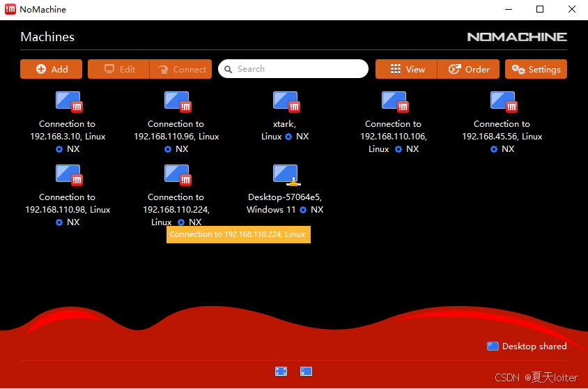Click the "Connection to 192.168.110.98, Linux" label
588x389 pixels.
[68, 204]
